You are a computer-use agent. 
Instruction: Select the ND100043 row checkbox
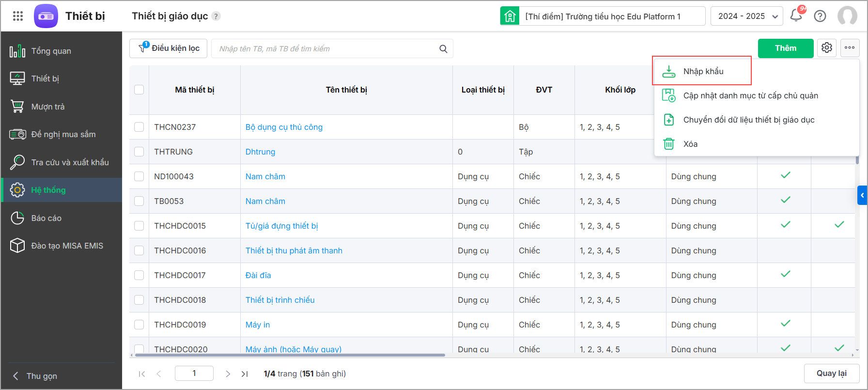139,176
